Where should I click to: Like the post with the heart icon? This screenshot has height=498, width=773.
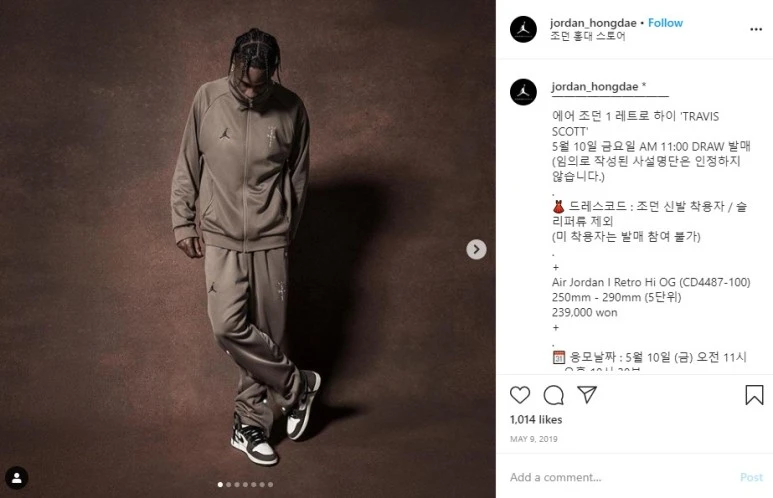click(x=520, y=395)
